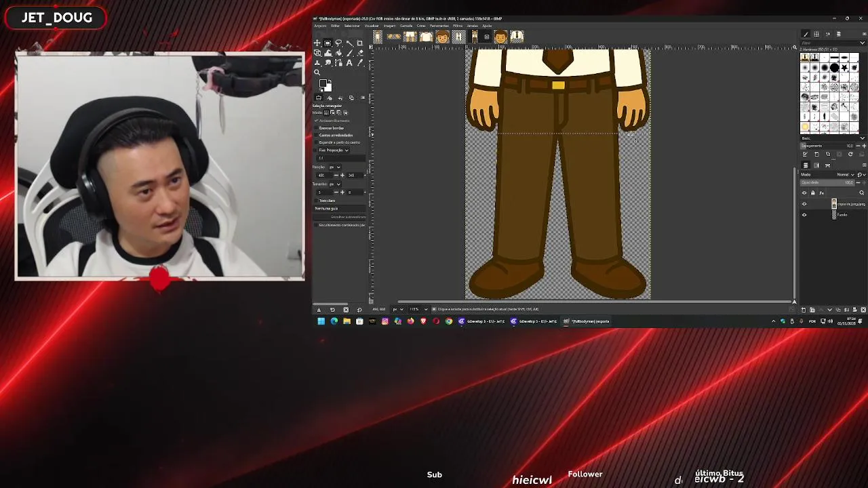This screenshot has height=488, width=868.
Task: Open the Undo History tab
Action: point(340,98)
